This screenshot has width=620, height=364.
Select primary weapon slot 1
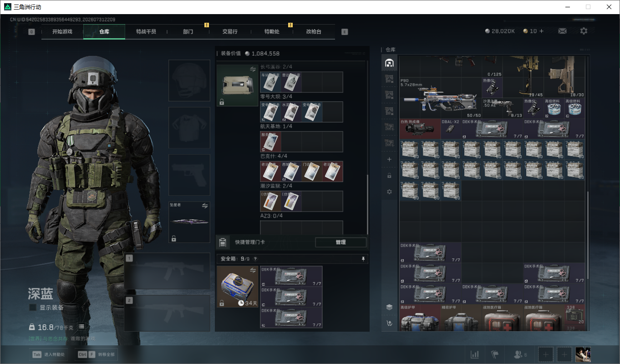coord(167,271)
